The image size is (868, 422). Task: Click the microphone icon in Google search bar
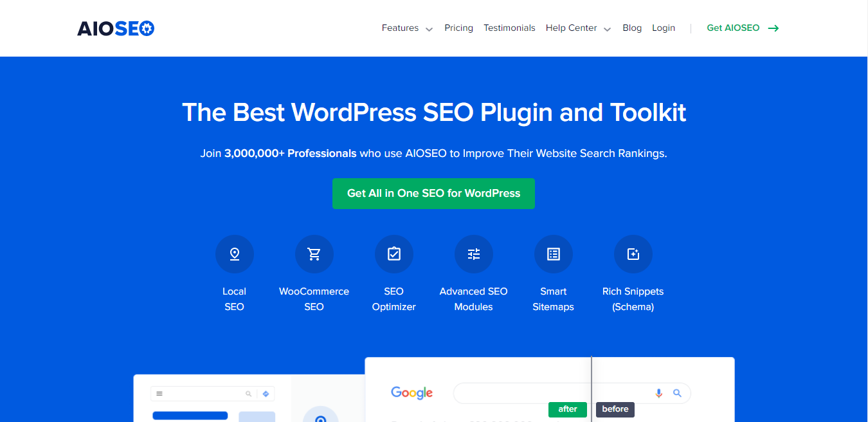(x=658, y=393)
